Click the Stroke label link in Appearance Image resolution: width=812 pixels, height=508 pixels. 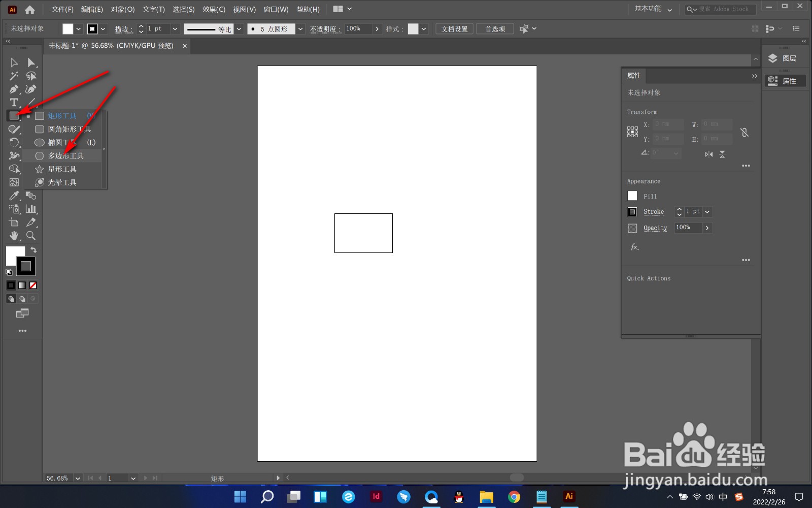point(654,212)
